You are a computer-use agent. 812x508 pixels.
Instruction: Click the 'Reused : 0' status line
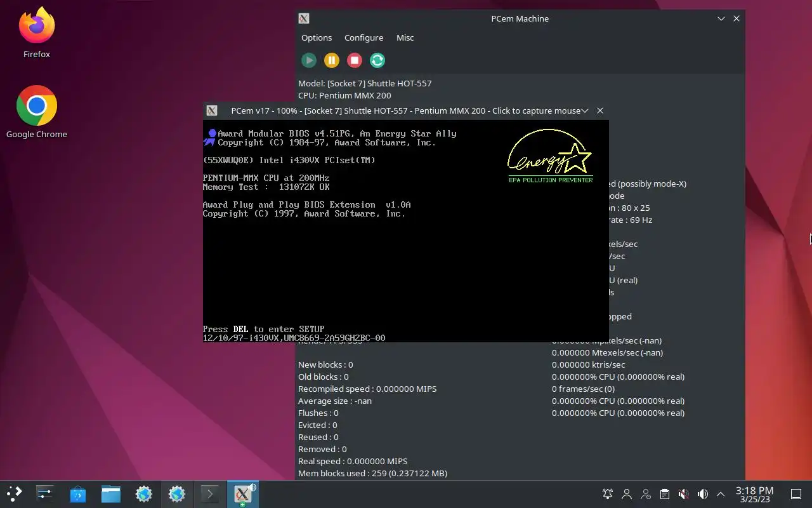click(318, 437)
